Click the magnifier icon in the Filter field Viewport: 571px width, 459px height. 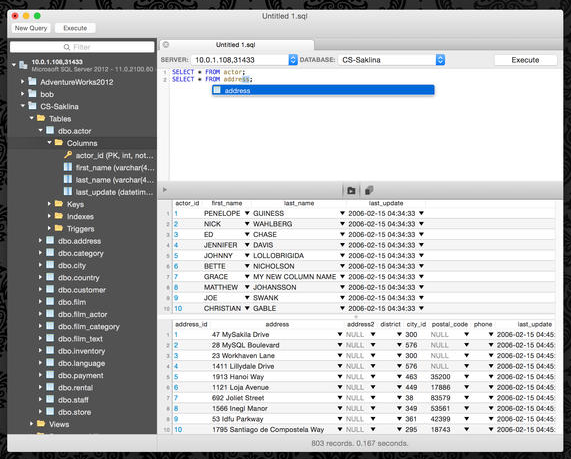point(67,47)
